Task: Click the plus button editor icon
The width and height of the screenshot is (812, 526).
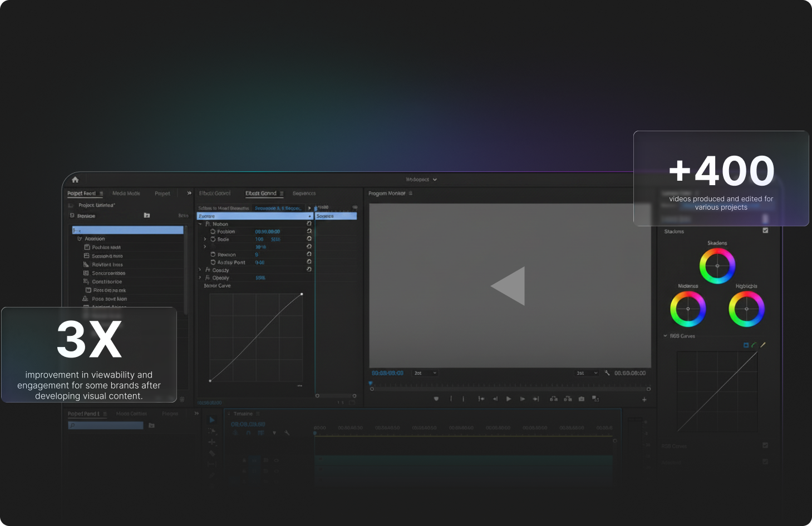Action: point(644,399)
